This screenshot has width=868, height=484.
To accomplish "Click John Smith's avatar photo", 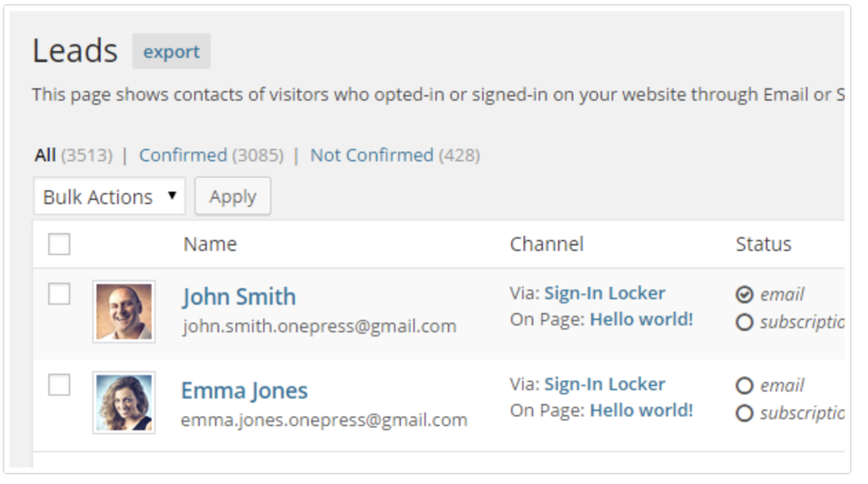I will (x=124, y=312).
